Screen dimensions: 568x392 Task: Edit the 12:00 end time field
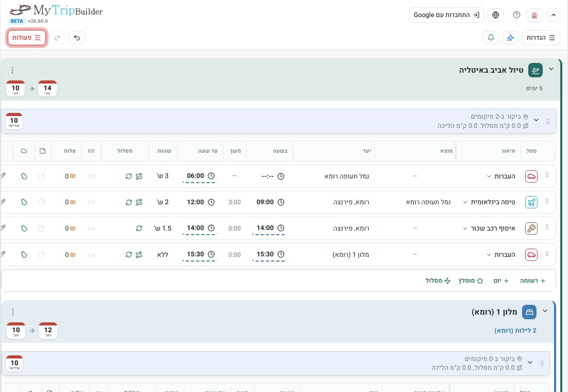(200, 202)
